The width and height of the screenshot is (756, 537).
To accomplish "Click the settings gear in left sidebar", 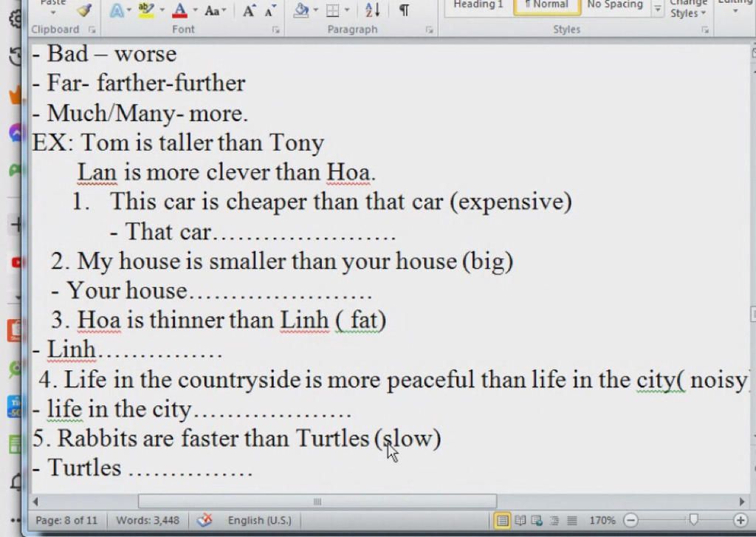I will click(x=16, y=19).
